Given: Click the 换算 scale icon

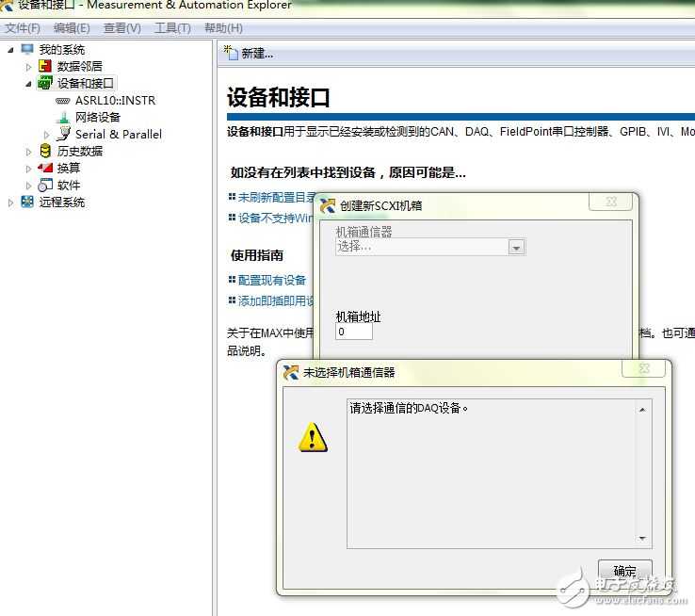Looking at the screenshot, I should 45,168.
